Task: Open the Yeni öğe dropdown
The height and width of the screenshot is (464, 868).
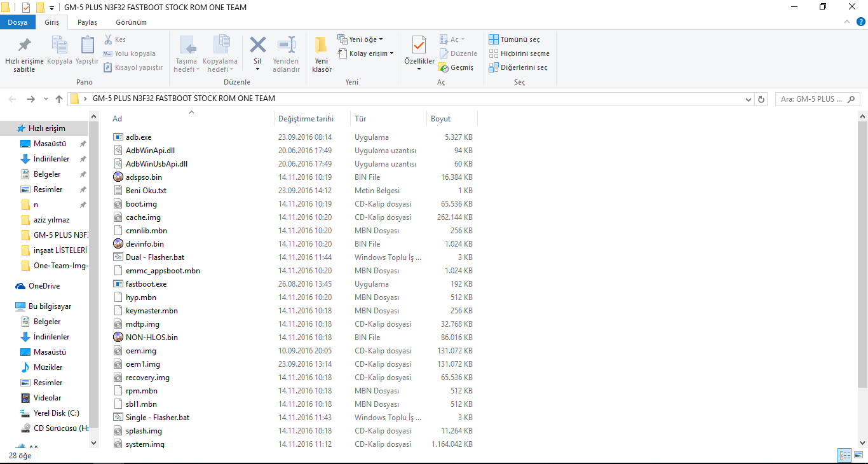Action: [x=360, y=39]
